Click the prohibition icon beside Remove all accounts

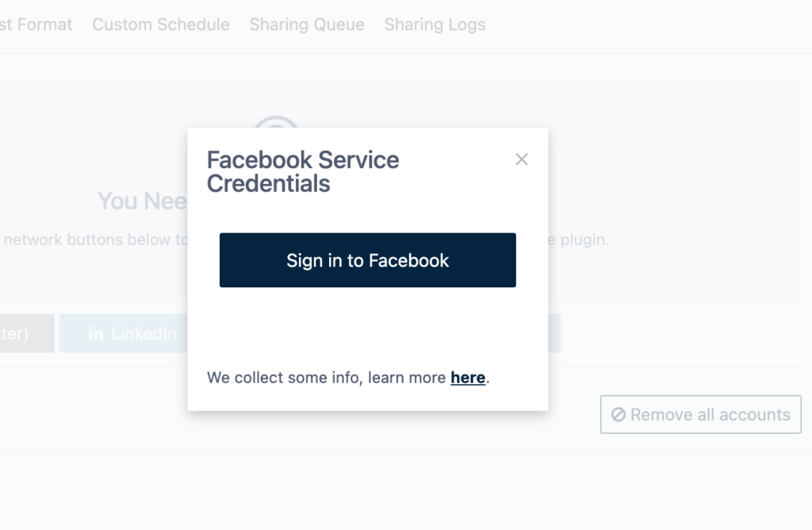point(618,414)
